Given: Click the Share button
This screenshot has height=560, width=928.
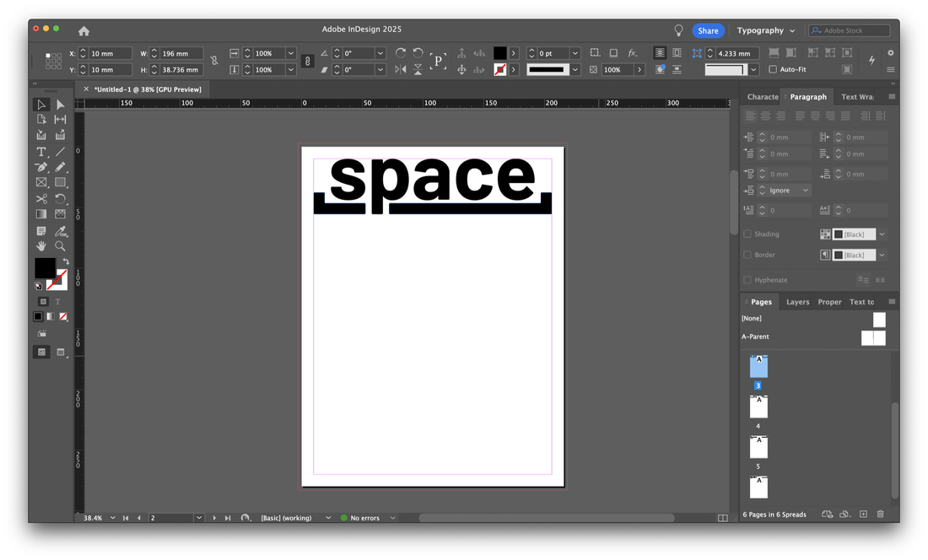Looking at the screenshot, I should 708,30.
